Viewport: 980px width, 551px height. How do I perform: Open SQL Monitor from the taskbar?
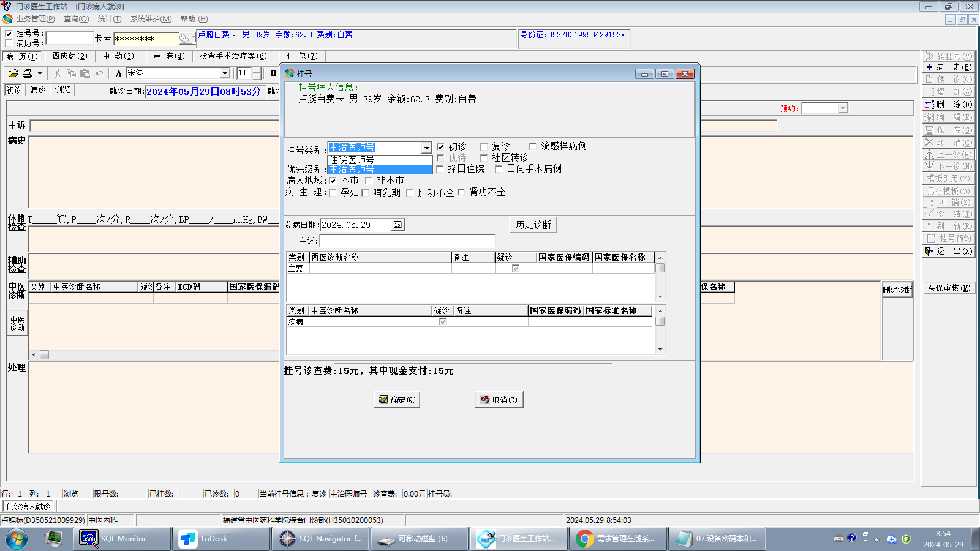tap(122, 539)
